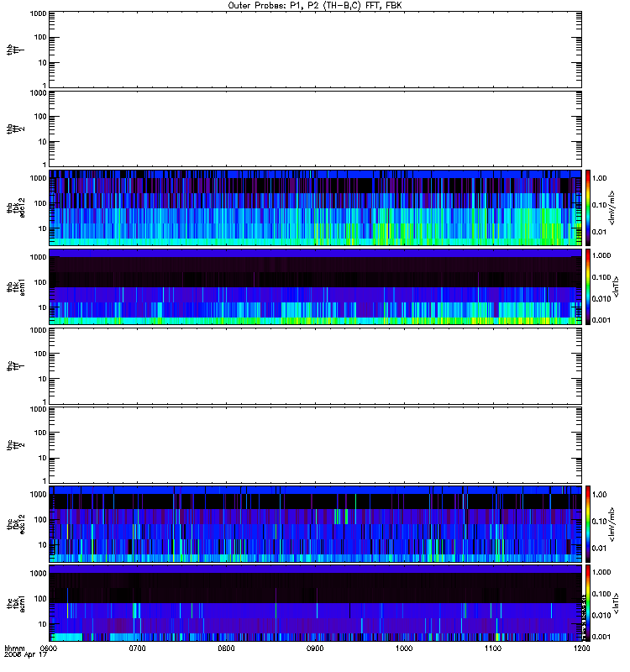Click the thc fbk edc12 spectrogram panel
Screen dimensions: 630x672
point(316,524)
